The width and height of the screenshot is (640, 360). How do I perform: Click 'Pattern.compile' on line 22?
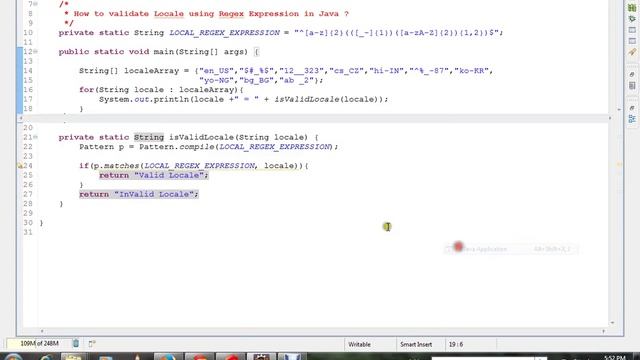177,147
